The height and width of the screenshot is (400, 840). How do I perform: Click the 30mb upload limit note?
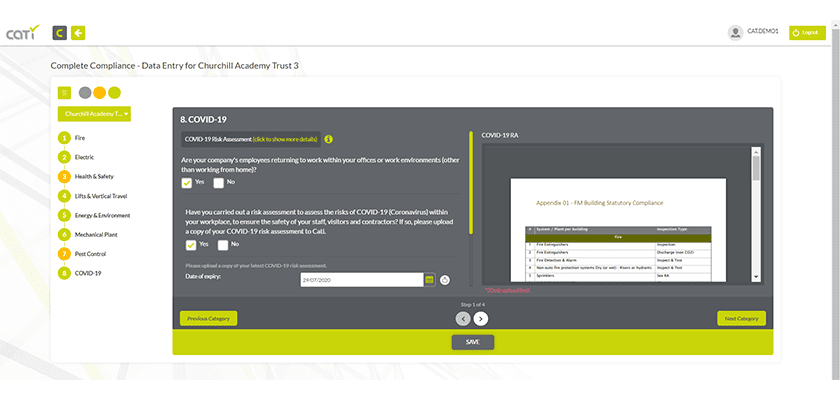tap(507, 291)
